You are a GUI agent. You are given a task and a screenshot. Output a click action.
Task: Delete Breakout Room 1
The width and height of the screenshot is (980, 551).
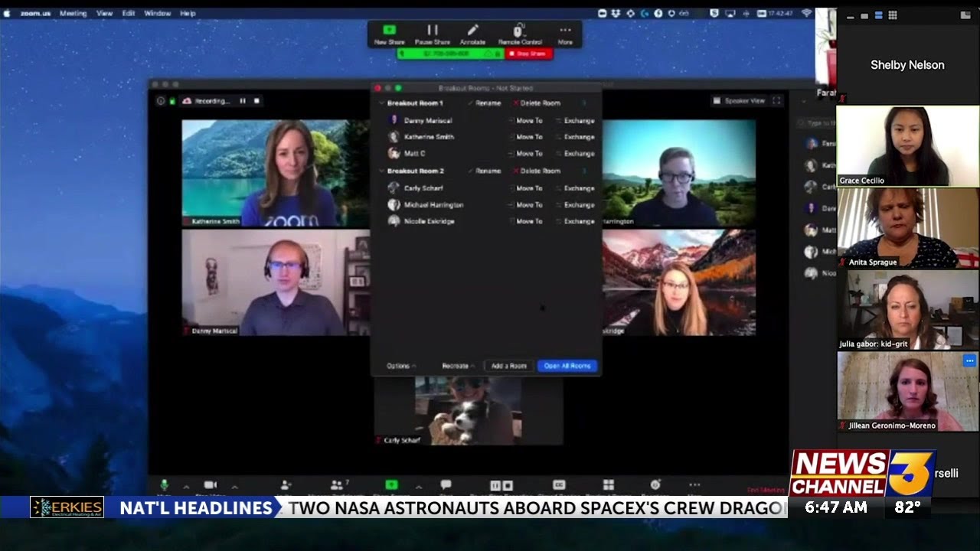[x=537, y=103]
